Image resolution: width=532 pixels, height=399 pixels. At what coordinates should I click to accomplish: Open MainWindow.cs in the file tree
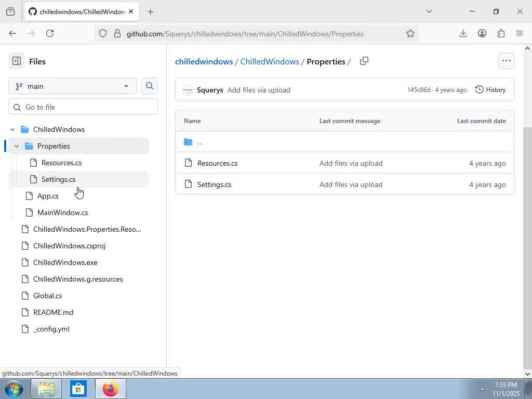tap(62, 212)
